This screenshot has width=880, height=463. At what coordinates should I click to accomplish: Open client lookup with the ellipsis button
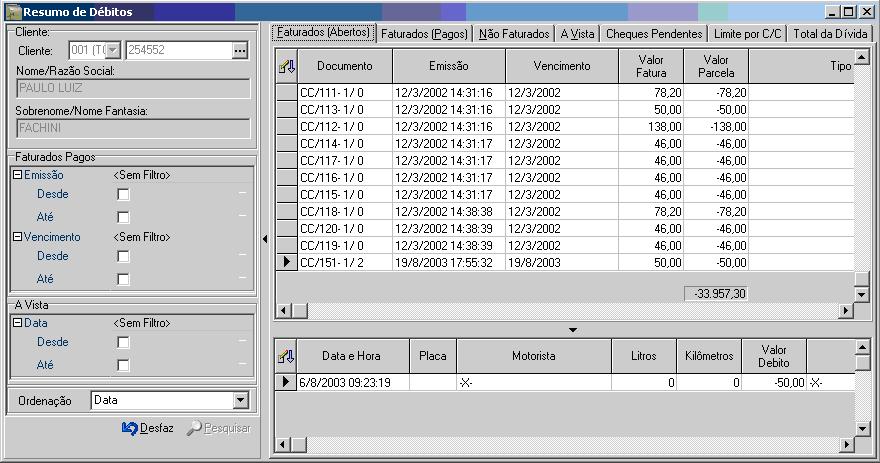coord(239,50)
